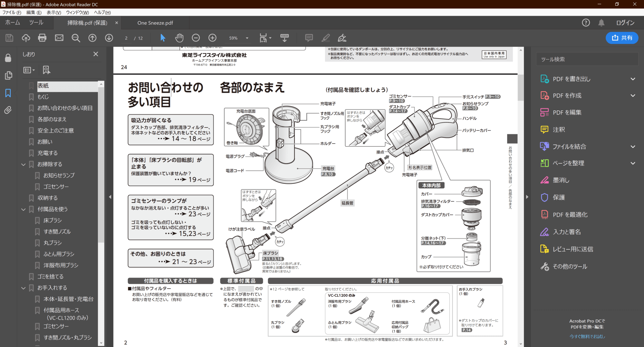644x347 pixels.
Task: Open the 注釈 tool
Action: 559,129
